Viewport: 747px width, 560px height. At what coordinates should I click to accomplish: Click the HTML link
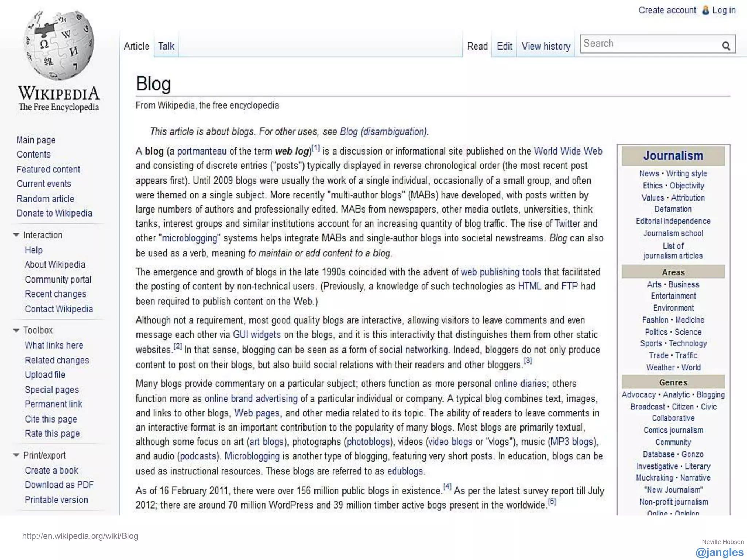coord(530,286)
